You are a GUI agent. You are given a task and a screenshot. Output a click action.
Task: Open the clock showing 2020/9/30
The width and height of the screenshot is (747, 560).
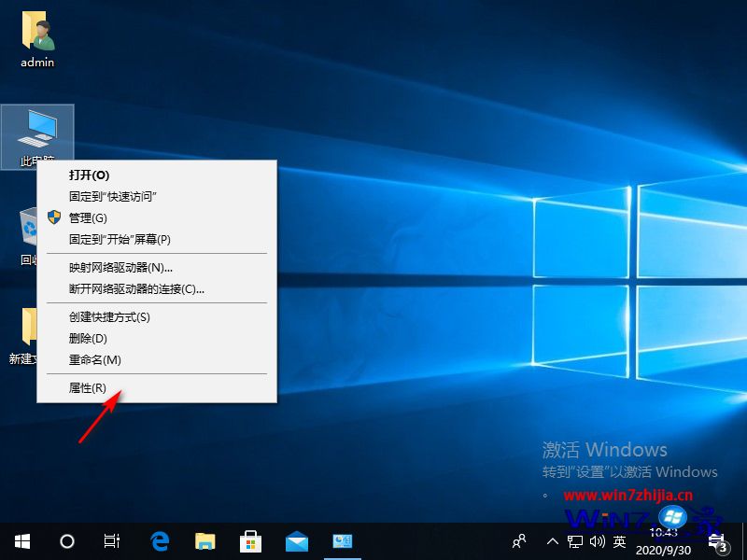coord(663,541)
